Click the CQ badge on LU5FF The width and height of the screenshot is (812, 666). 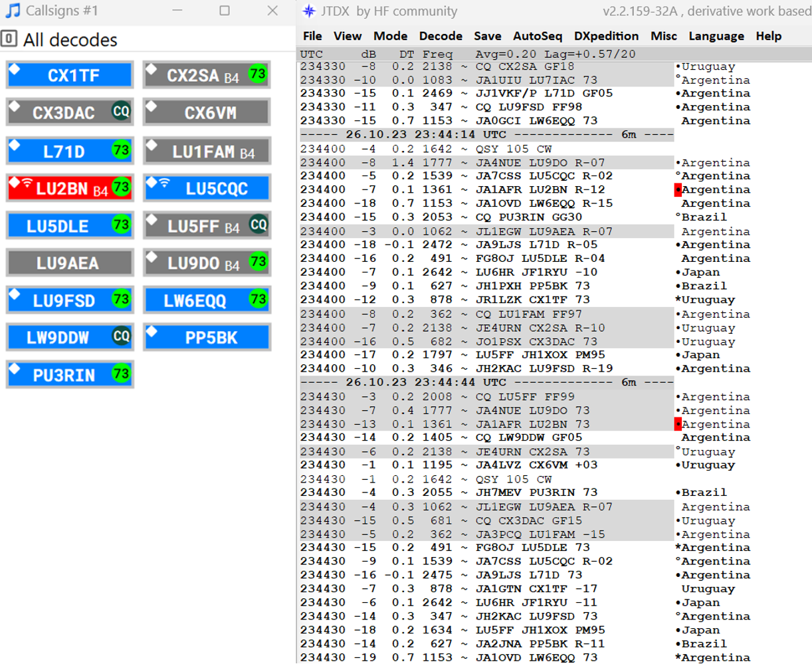(x=258, y=224)
